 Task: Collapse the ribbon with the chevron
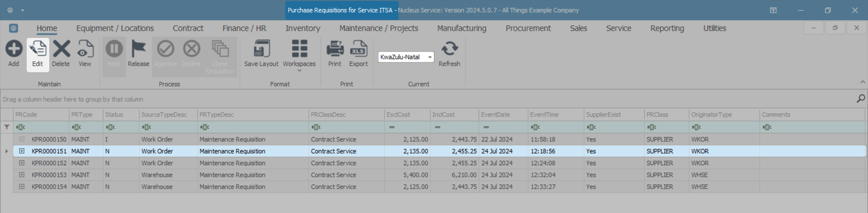tap(863, 82)
